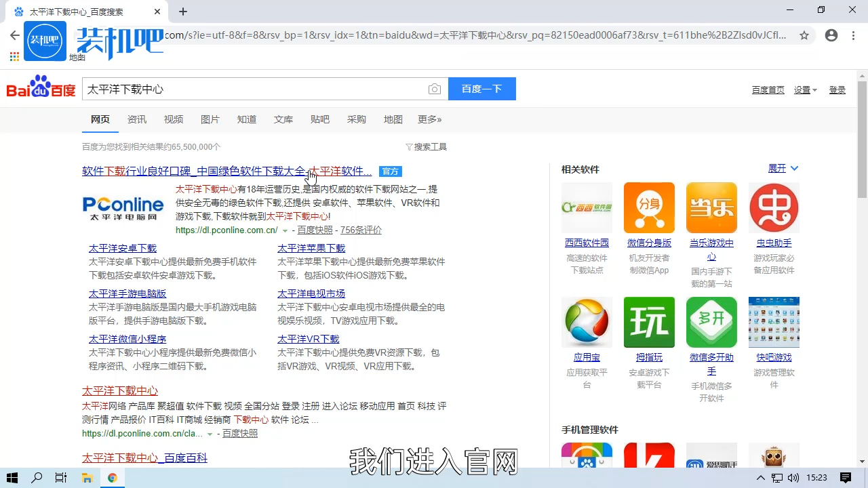Click the 当乐游戏中心 icon
This screenshot has width=868, height=488.
point(711,207)
